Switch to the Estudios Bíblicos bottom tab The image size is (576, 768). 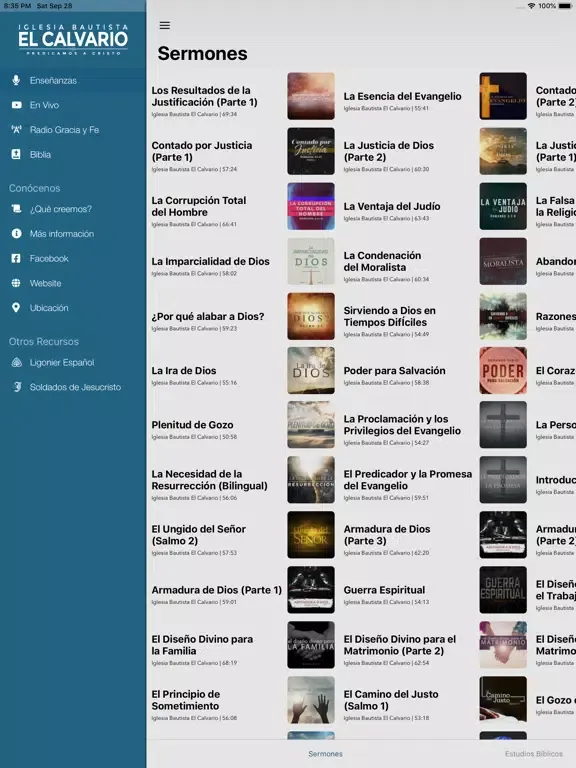(x=533, y=754)
